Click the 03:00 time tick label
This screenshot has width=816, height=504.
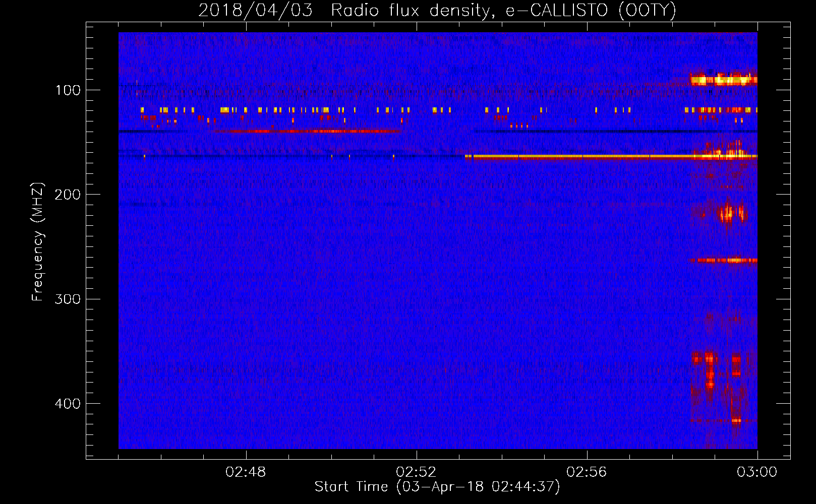(x=757, y=472)
